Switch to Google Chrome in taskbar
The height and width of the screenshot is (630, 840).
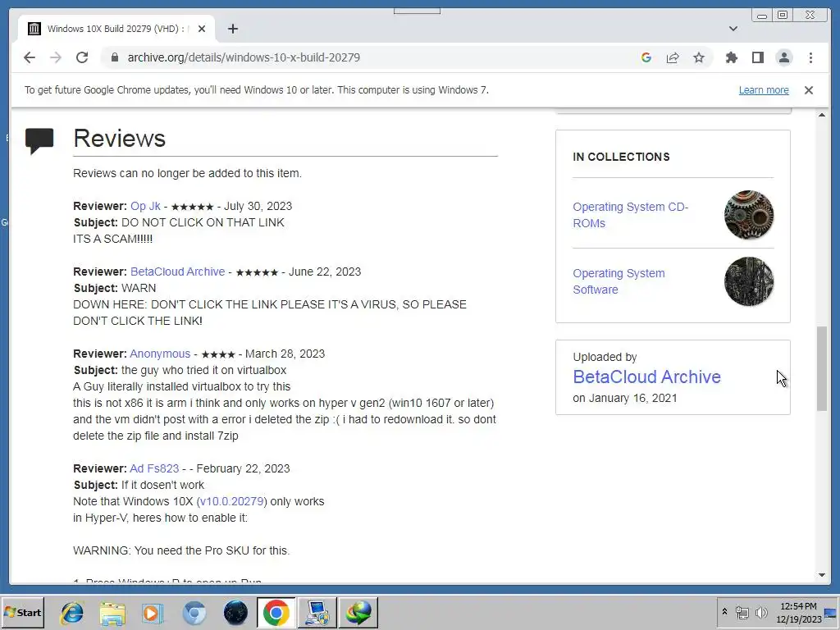click(x=276, y=612)
